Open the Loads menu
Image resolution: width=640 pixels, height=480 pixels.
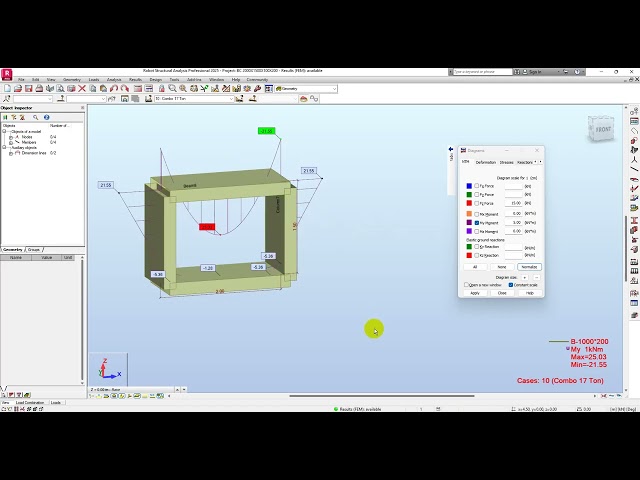(94, 80)
